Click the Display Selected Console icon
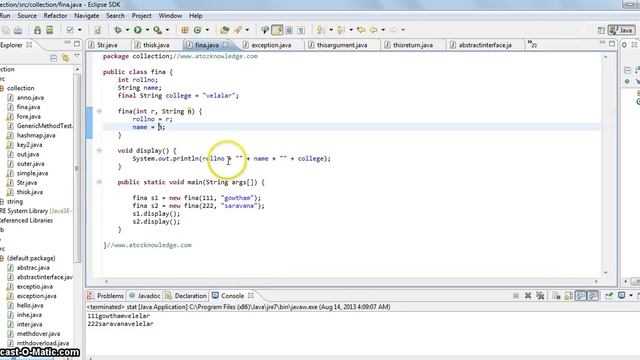Image resolution: width=640 pixels, height=360 pixels. (x=621, y=296)
